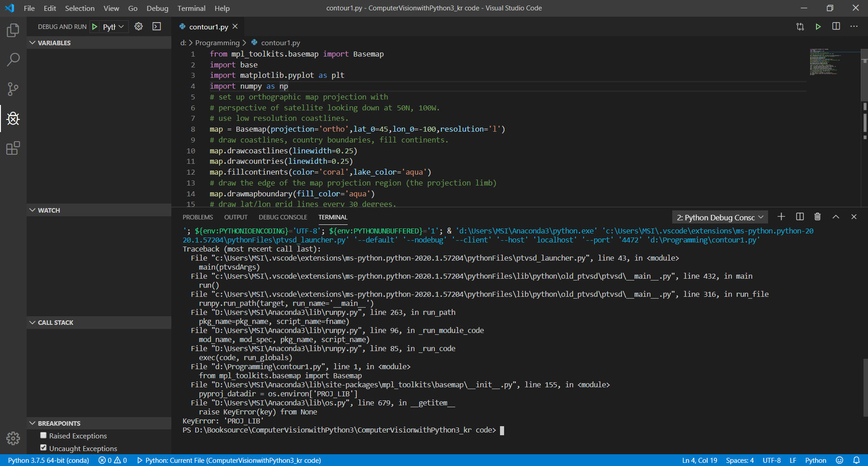The image size is (868, 466).
Task: Collapse the Variables section
Action: pyautogui.click(x=99, y=43)
